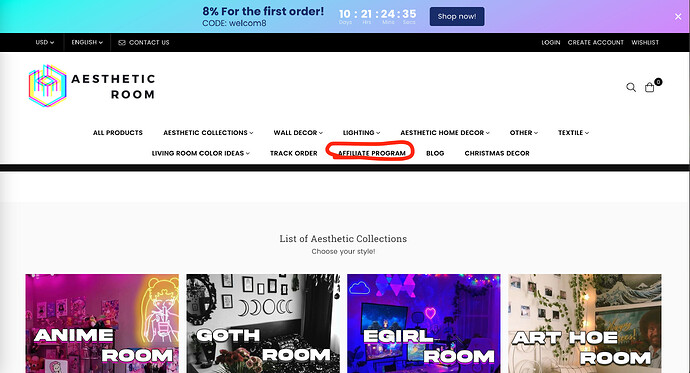Viewport: 690px width, 373px height.
Task: Click the Aesthetic Room logo
Action: (x=92, y=86)
